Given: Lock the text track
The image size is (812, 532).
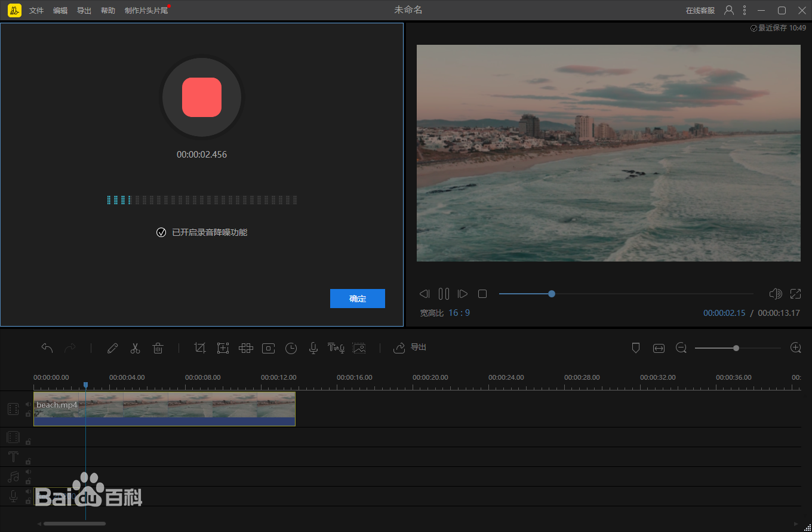Looking at the screenshot, I should (x=28, y=461).
